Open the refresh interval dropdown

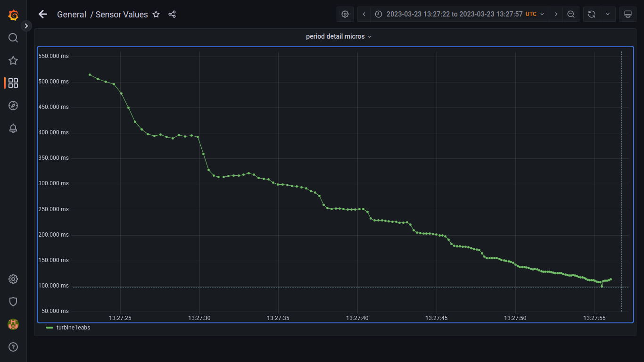608,14
